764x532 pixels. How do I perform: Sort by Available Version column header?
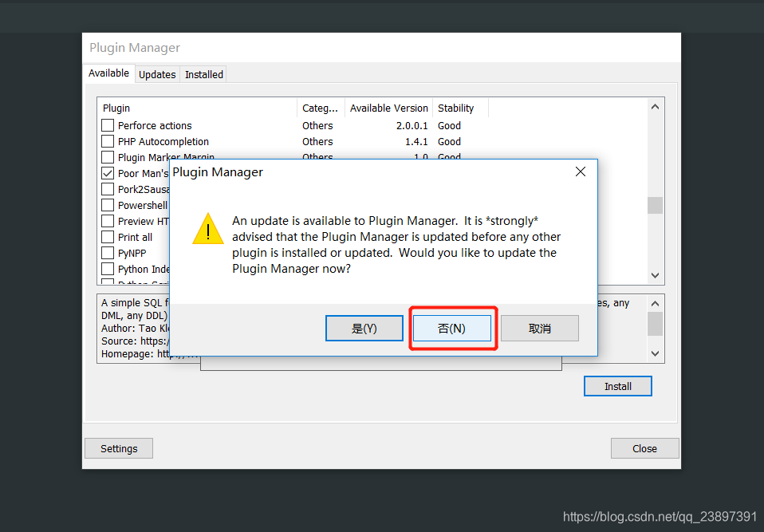point(389,108)
